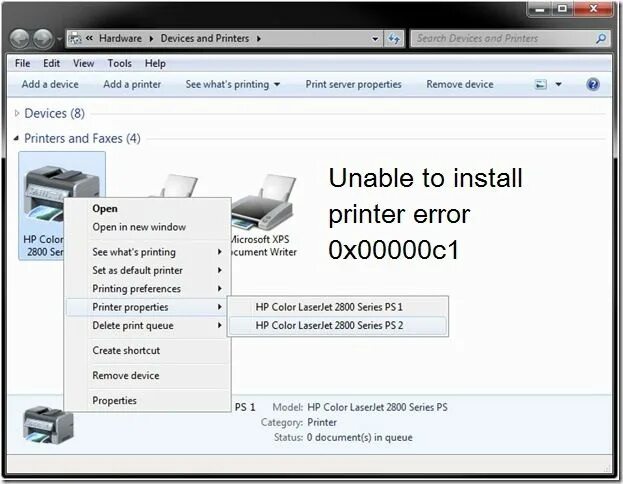Choose Printer properties in context menu

click(x=147, y=307)
